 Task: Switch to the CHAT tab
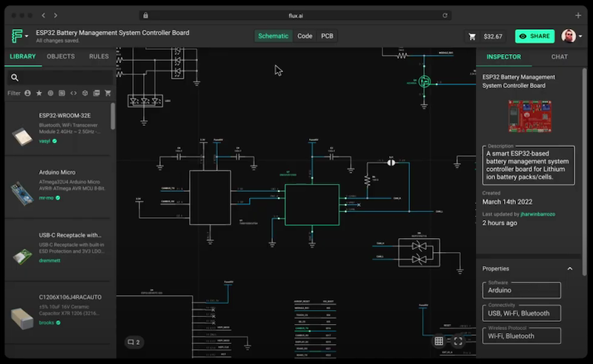(560, 57)
